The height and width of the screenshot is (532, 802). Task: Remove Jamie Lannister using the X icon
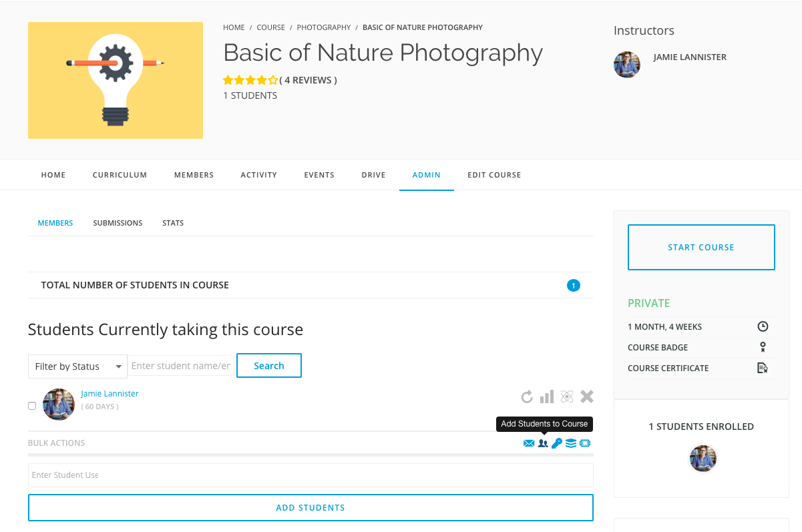pos(587,397)
